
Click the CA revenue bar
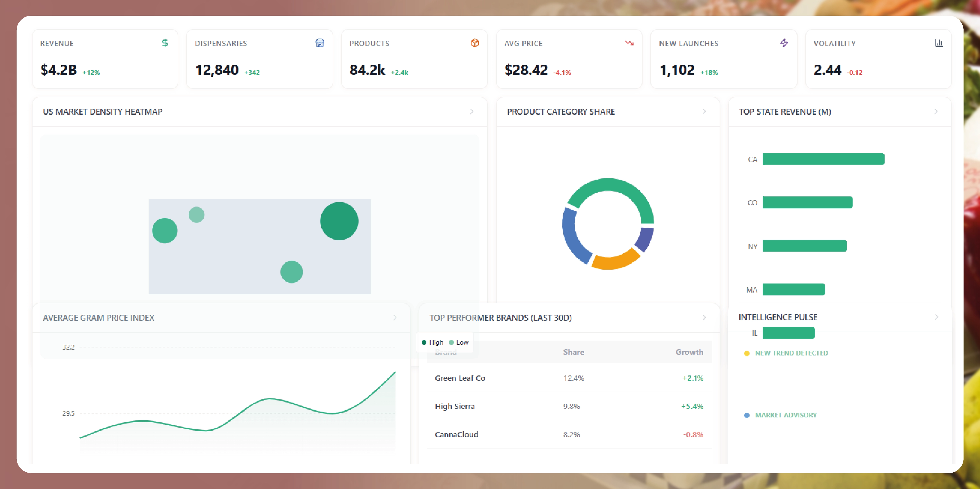(x=824, y=159)
